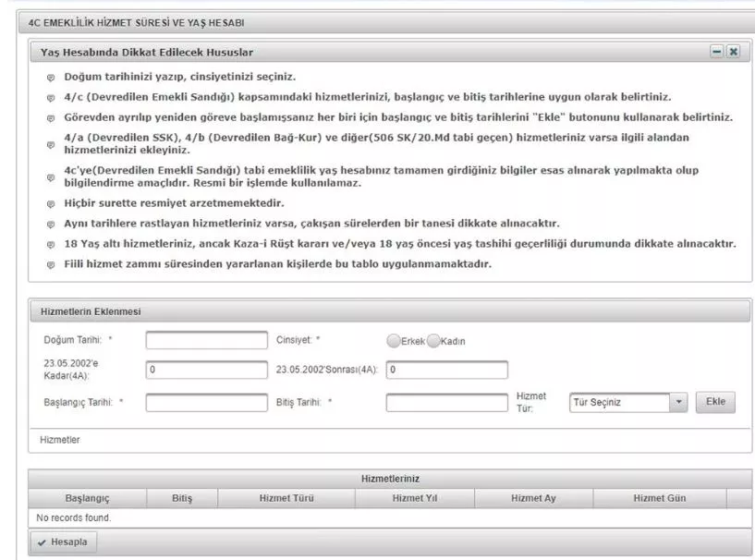The width and height of the screenshot is (755, 560).
Task: Click bullet icon beside 'Fiili hizmet zammı' note
Action: pyautogui.click(x=52, y=264)
